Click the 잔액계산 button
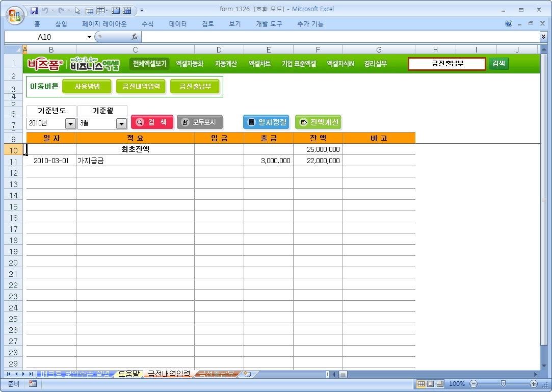This screenshot has width=552, height=392. pyautogui.click(x=319, y=122)
